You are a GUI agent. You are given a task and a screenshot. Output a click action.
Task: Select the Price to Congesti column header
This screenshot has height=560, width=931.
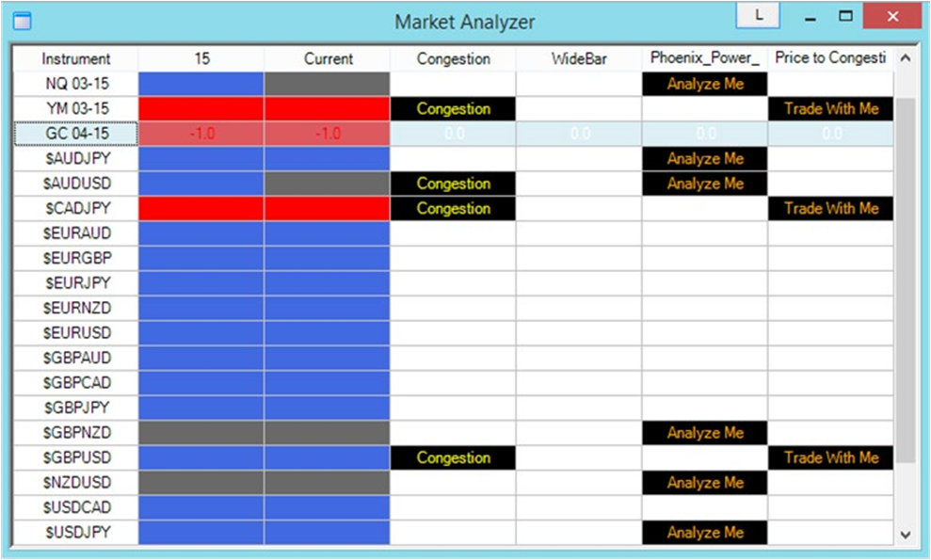[x=830, y=58]
